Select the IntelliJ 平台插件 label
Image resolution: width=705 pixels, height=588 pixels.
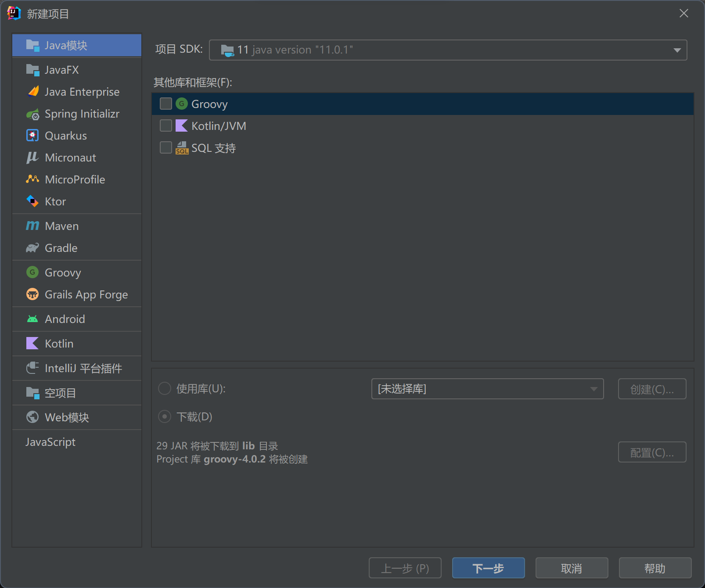coord(83,368)
